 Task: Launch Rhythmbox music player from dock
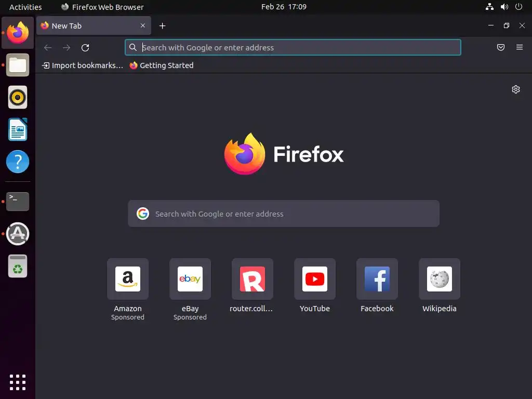click(18, 97)
